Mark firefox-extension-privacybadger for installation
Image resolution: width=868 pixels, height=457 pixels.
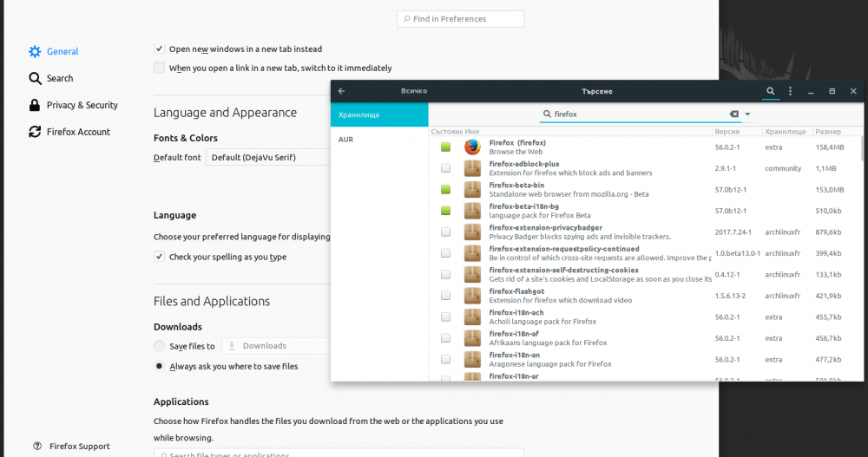[445, 232]
